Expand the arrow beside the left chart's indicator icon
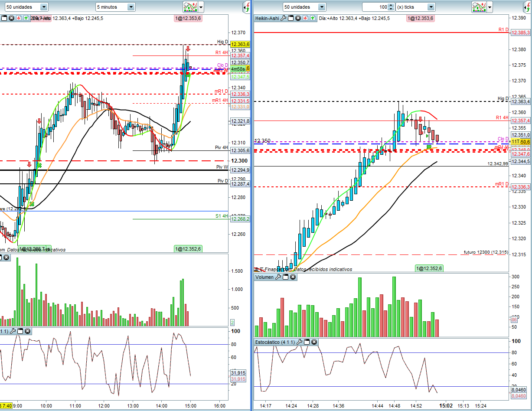This screenshot has width=532, height=411. tap(201, 7)
